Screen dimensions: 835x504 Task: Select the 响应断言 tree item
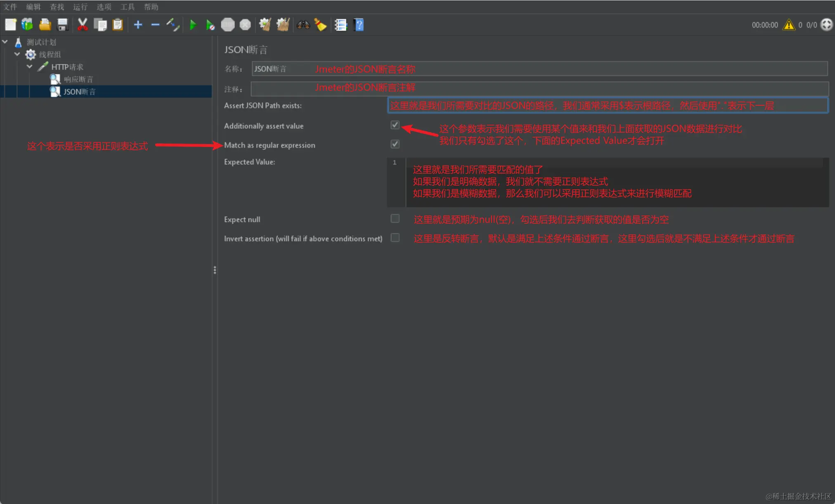click(78, 79)
